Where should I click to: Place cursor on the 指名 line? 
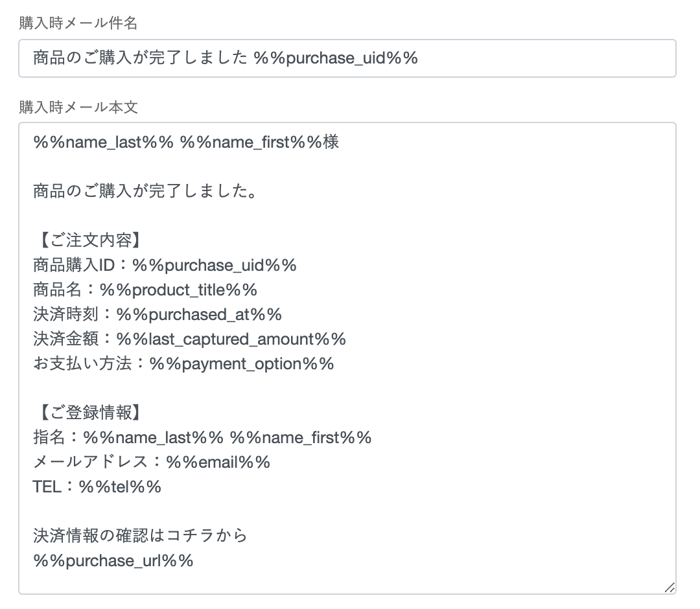[202, 437]
